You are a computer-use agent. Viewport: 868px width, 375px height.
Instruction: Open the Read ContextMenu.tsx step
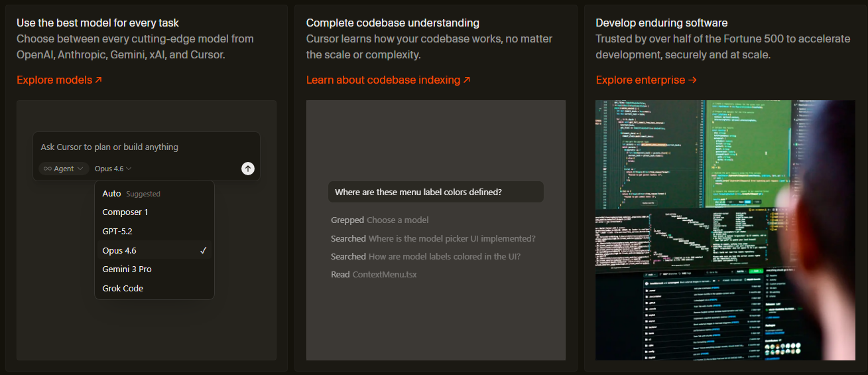click(373, 274)
